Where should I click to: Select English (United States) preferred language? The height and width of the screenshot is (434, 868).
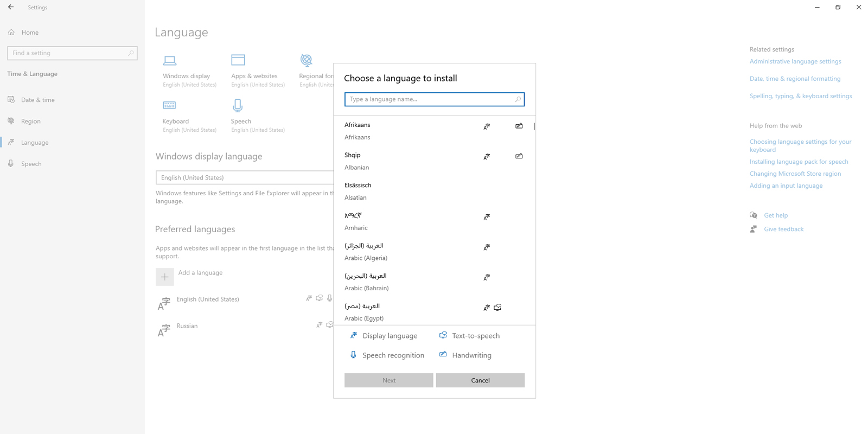pos(208,299)
